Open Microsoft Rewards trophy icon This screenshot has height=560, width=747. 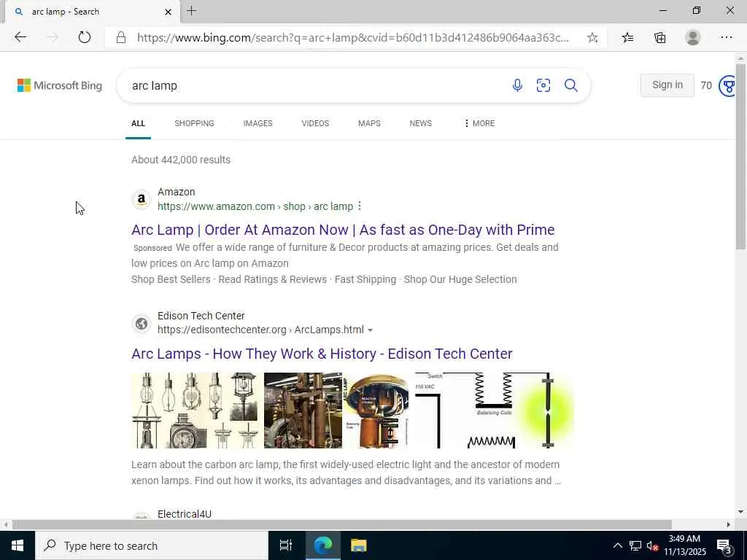[727, 86]
